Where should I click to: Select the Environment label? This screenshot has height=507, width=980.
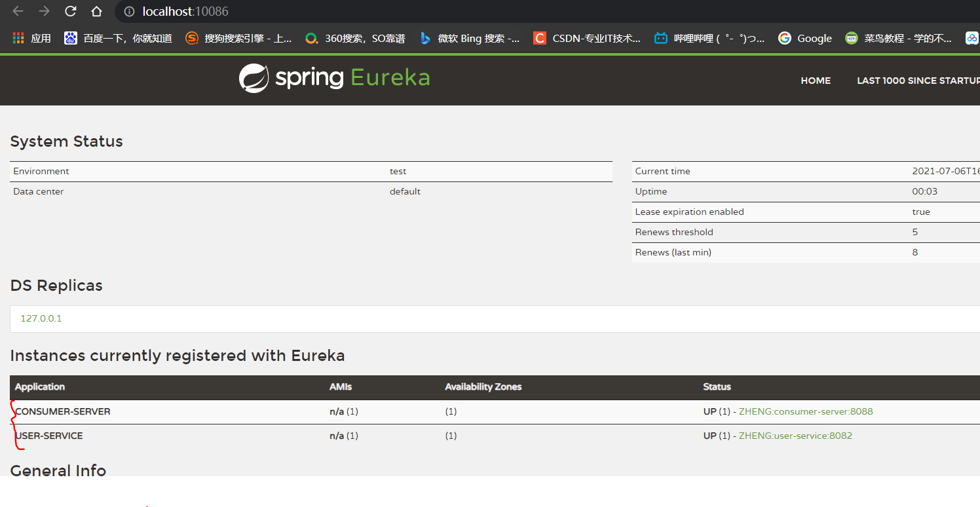click(41, 171)
